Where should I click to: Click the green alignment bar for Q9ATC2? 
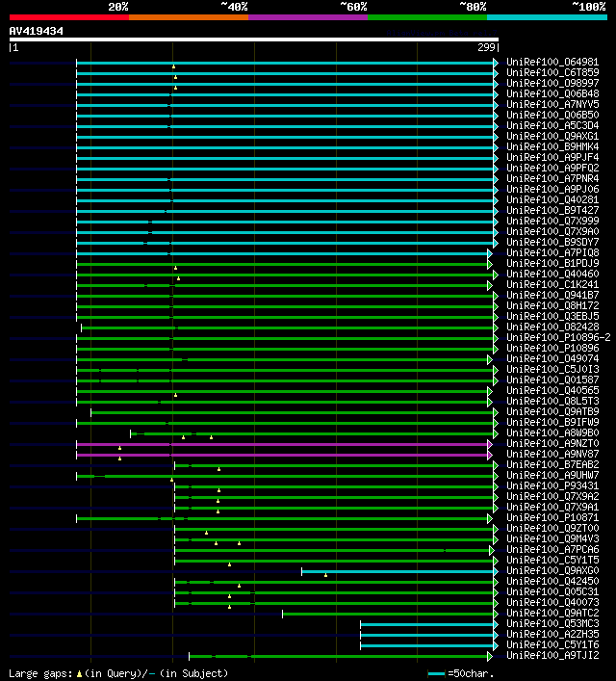tap(388, 614)
